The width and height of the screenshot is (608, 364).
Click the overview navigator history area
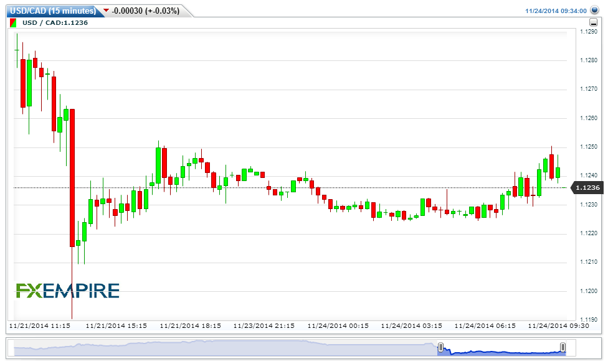(225, 348)
